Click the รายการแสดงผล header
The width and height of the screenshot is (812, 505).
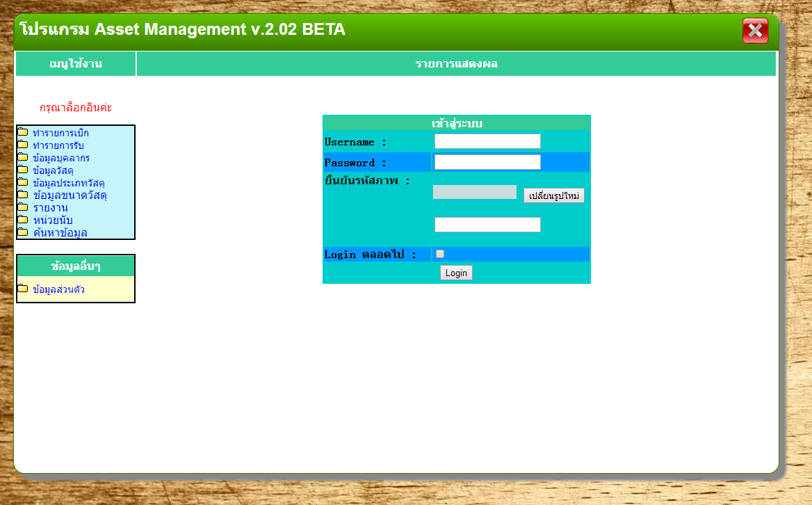click(x=456, y=64)
